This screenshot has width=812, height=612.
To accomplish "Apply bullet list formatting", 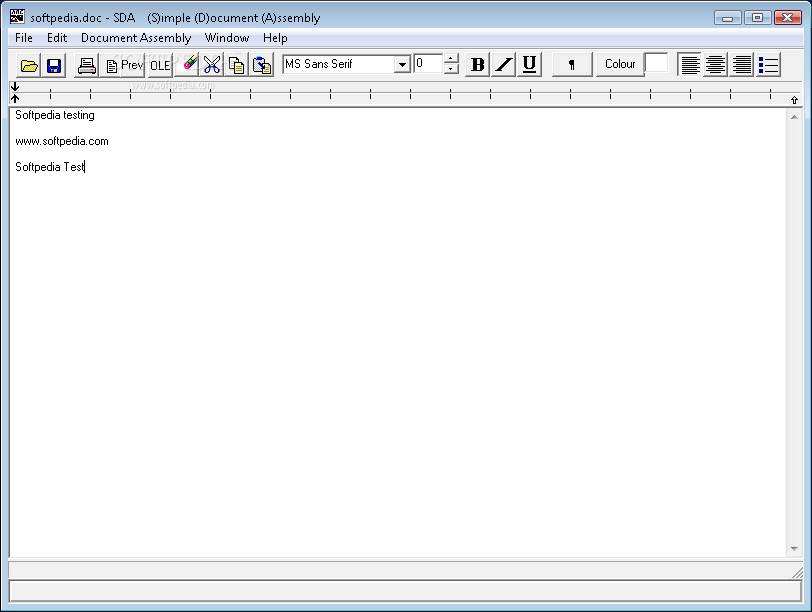I will (768, 65).
